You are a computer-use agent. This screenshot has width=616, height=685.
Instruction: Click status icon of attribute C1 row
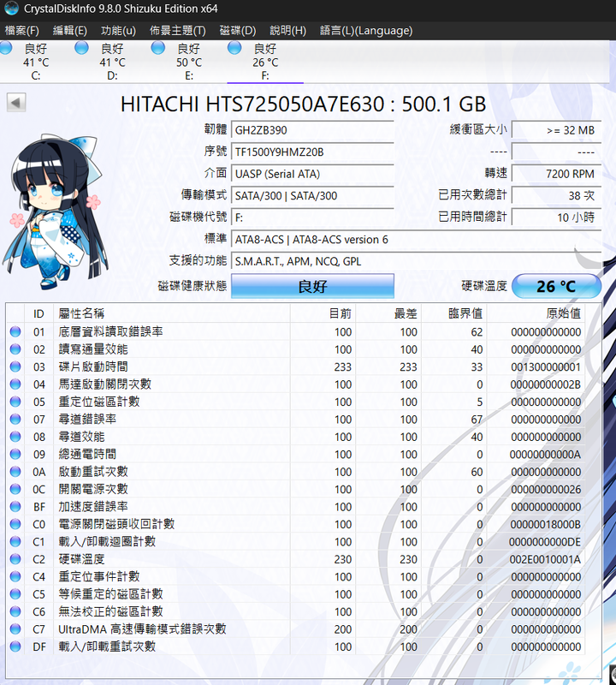15,541
